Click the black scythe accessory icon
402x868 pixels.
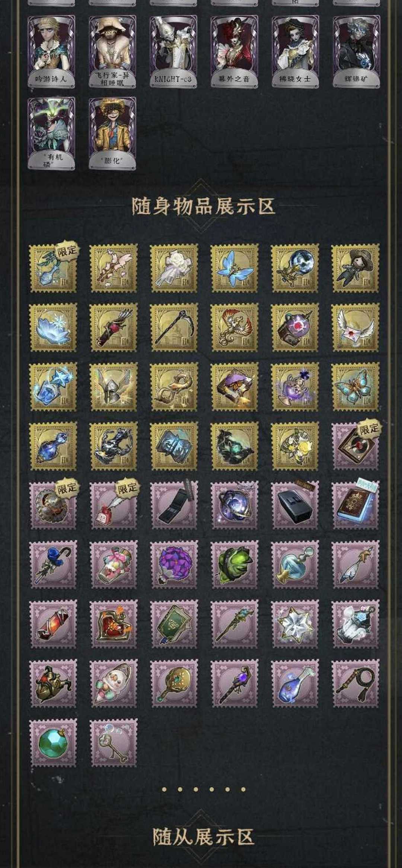174,327
